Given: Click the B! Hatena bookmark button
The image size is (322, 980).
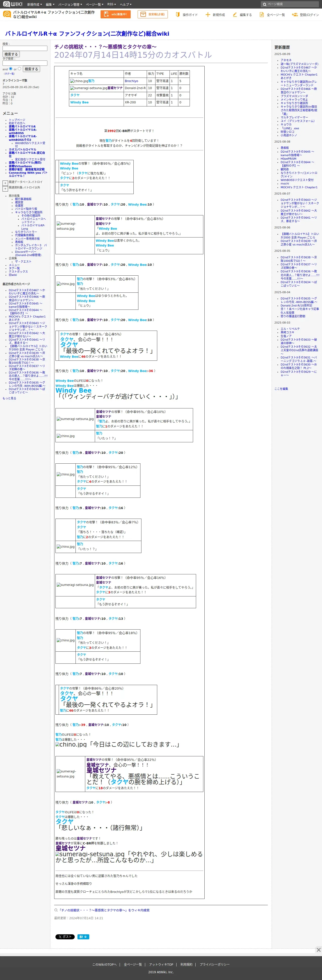Looking at the screenshot, I should tap(83, 937).
